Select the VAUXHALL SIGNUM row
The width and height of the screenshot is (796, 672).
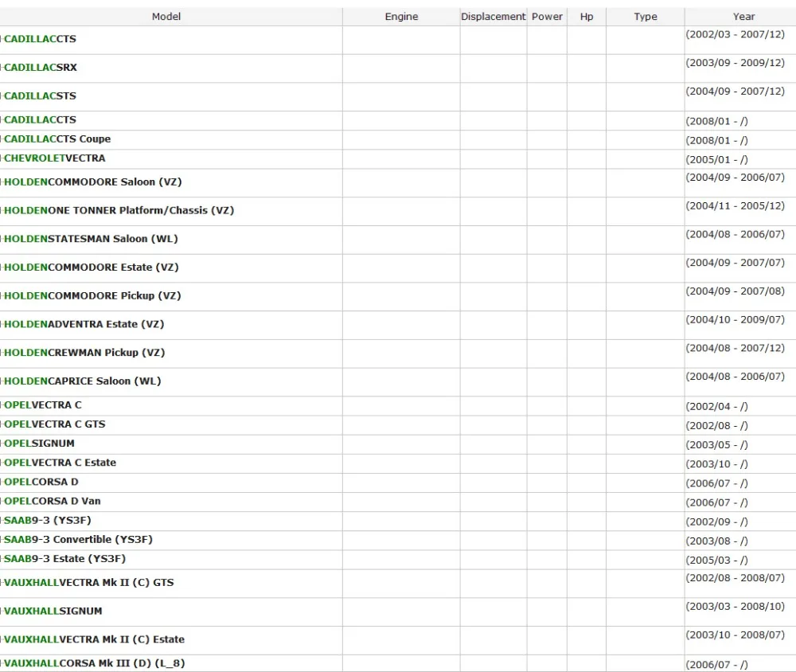[398, 612]
